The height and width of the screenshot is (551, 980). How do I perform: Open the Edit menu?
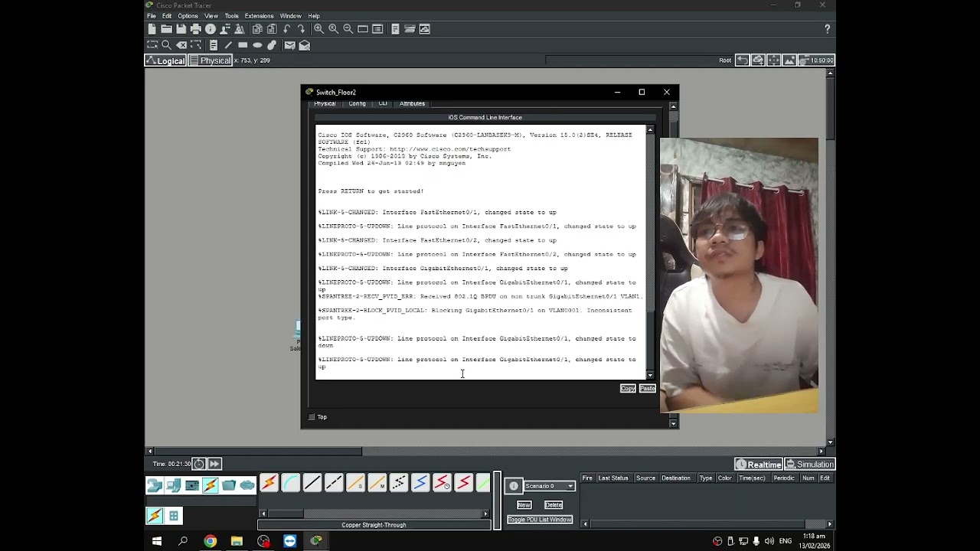tap(167, 16)
